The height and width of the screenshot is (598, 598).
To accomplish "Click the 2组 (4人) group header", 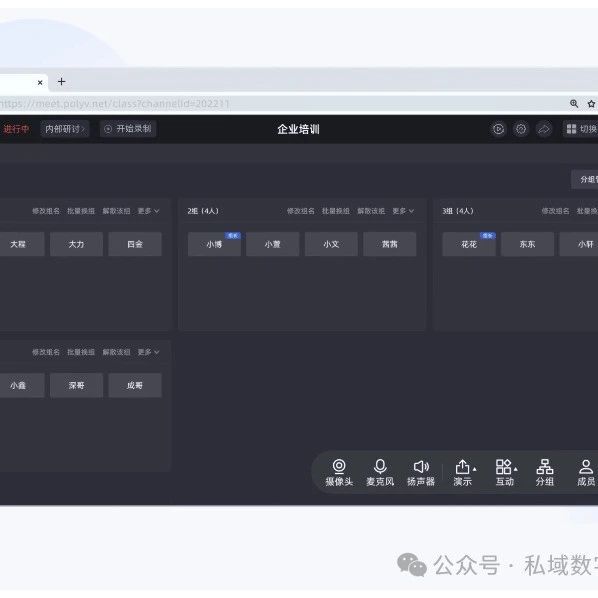I will coord(203,211).
